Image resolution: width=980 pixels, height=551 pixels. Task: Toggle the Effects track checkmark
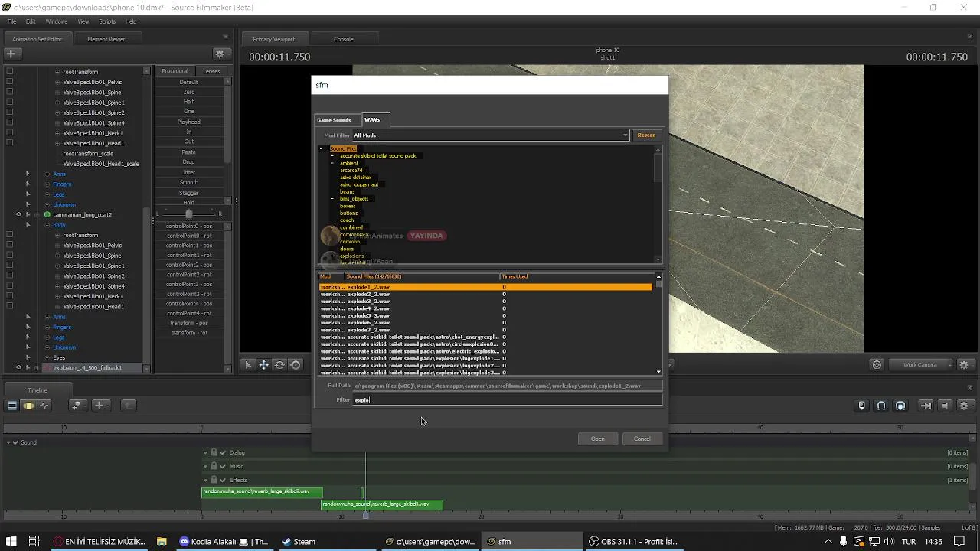223,480
